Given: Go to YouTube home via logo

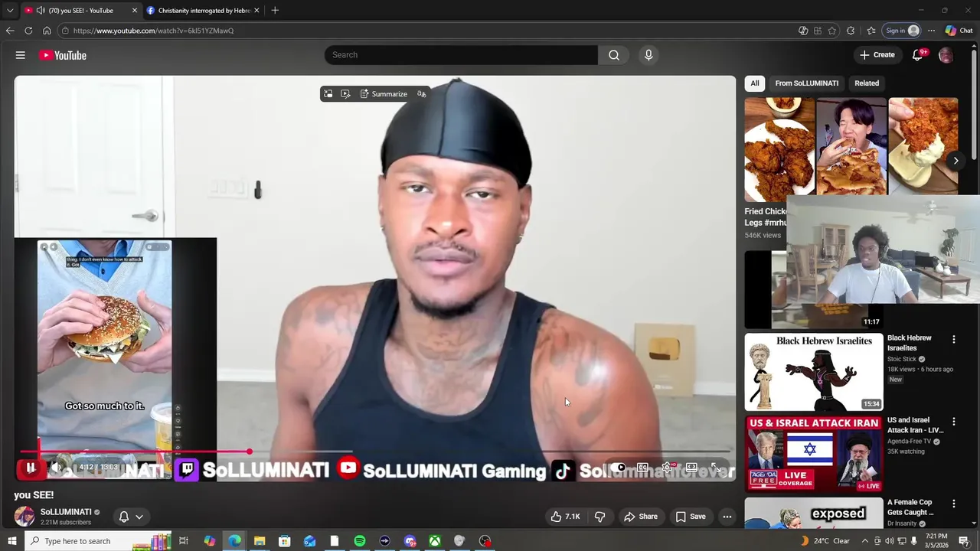Looking at the screenshot, I should (x=63, y=55).
